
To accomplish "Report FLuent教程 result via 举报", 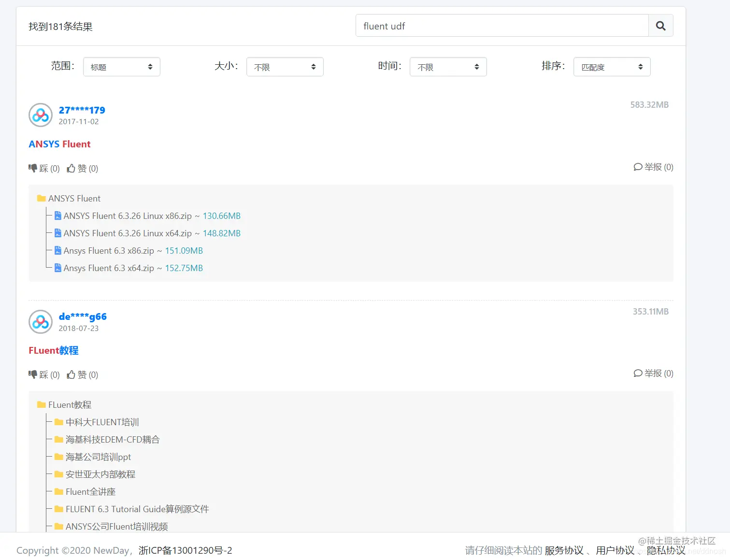I will tap(653, 373).
